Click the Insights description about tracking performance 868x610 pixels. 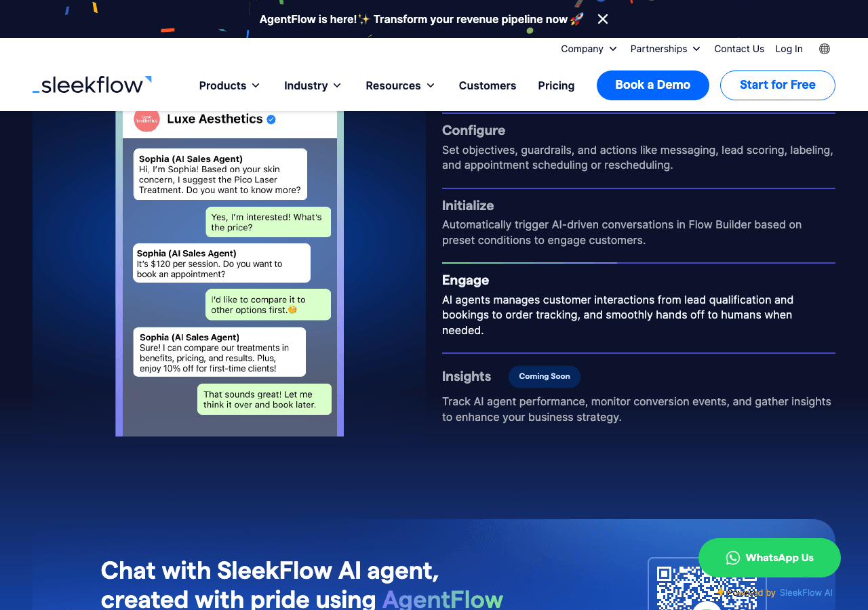coord(637,409)
